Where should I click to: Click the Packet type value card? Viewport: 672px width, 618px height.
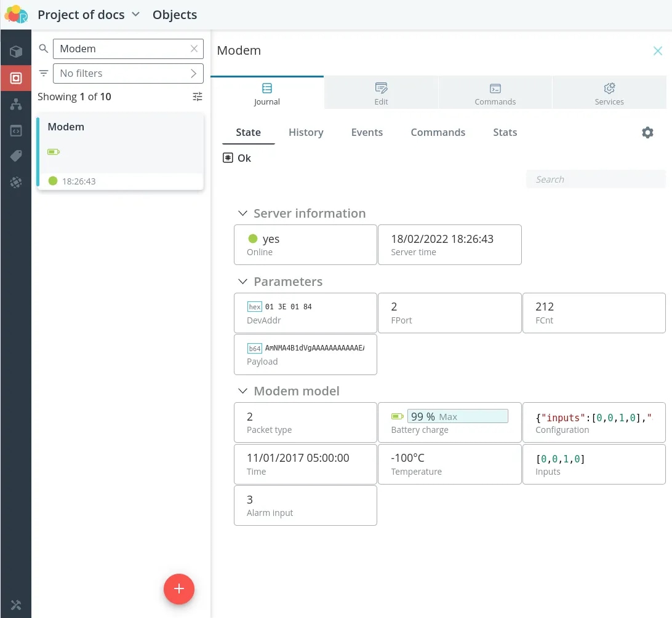306,422
